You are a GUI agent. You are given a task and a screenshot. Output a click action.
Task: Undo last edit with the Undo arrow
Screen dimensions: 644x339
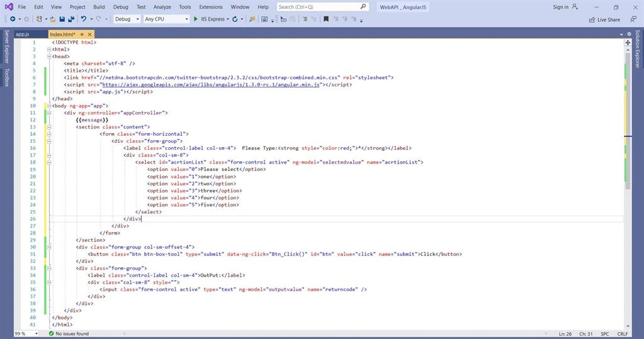tap(83, 19)
